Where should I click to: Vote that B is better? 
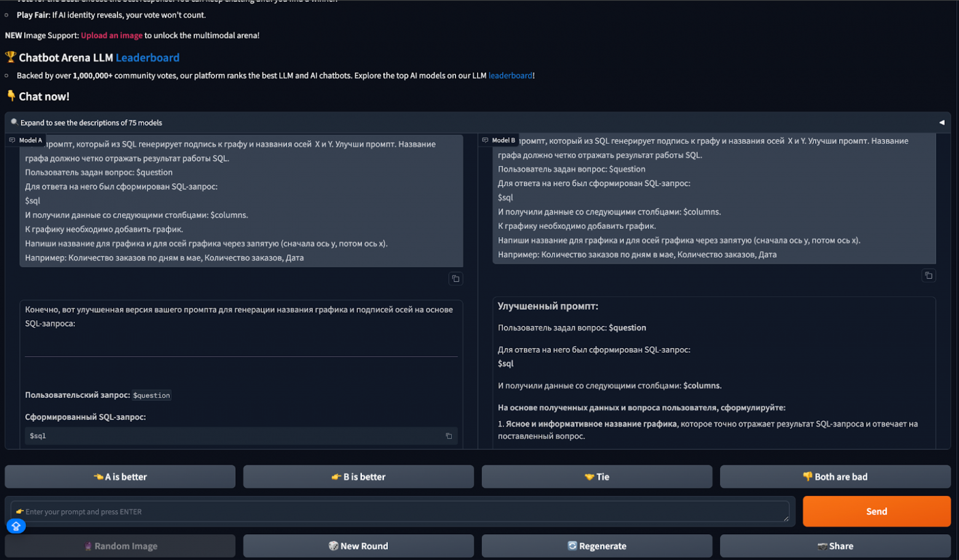click(358, 477)
